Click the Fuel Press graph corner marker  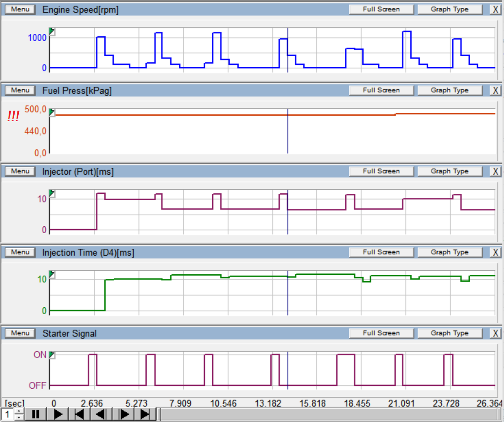[x=52, y=112]
